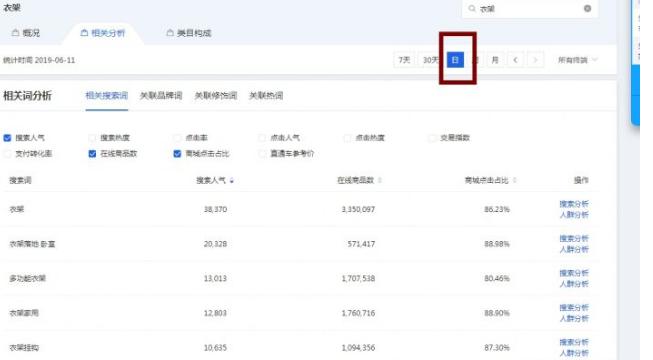Uncheck the 搜索人气 checkbox

click(7, 138)
